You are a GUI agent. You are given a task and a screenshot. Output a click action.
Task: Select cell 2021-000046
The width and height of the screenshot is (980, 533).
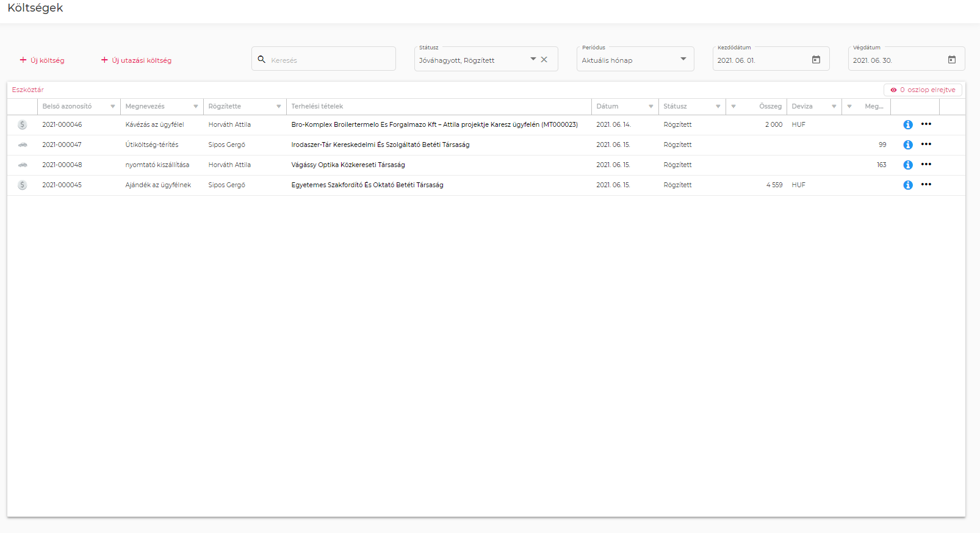click(62, 124)
